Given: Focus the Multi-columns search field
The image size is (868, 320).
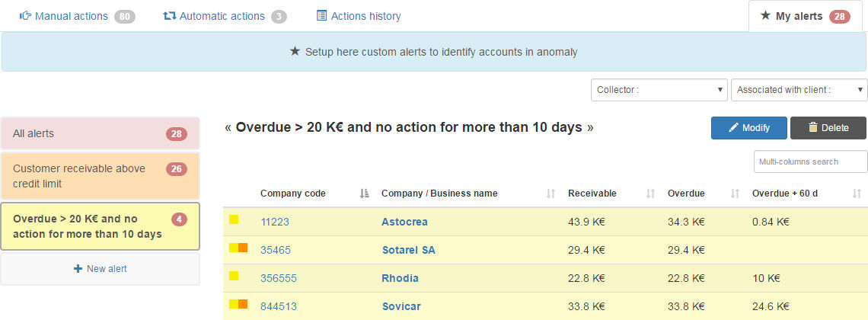Looking at the screenshot, I should pos(810,162).
